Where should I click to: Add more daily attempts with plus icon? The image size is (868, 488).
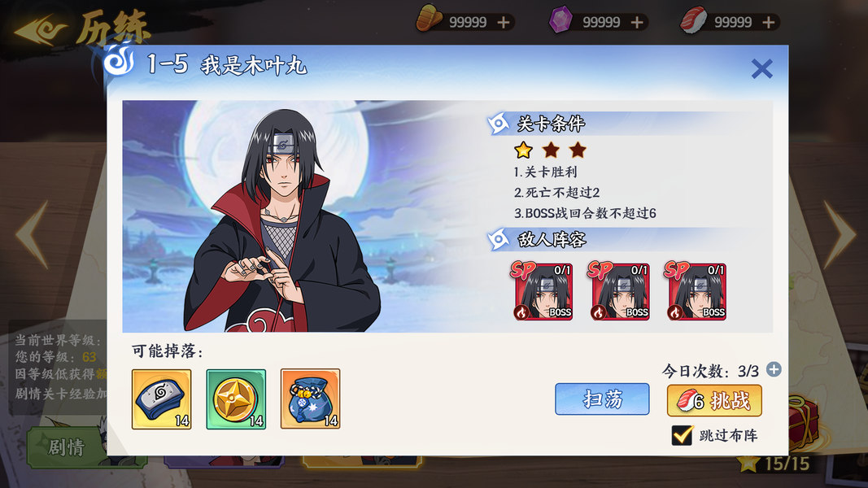[774, 369]
